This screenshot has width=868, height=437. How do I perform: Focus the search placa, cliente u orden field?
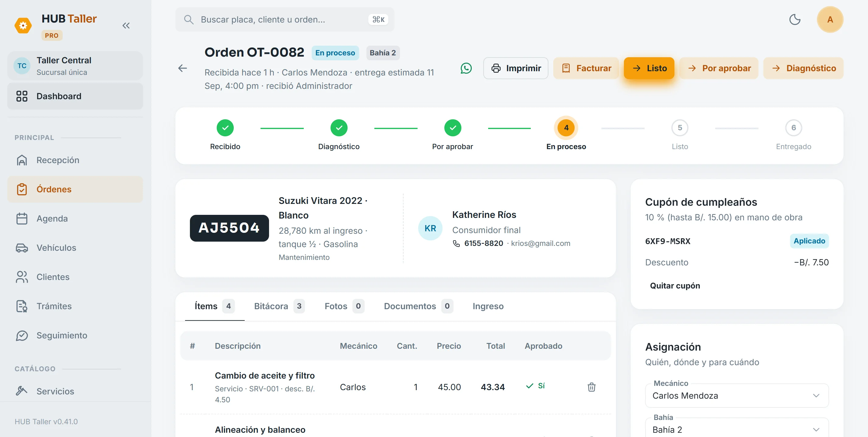[x=284, y=19]
